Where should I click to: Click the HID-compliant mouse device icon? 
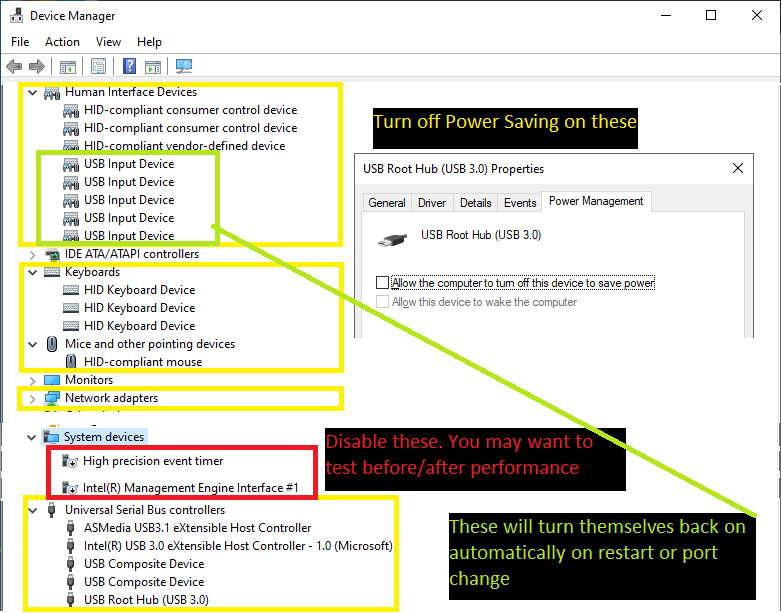coord(72,362)
